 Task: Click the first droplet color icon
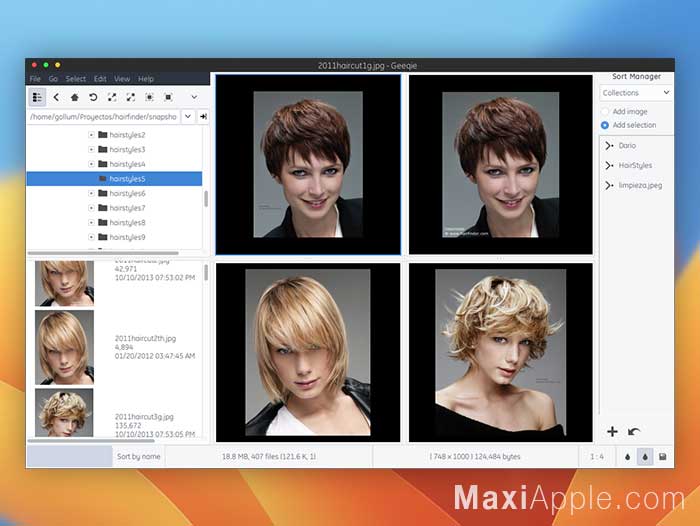click(628, 456)
